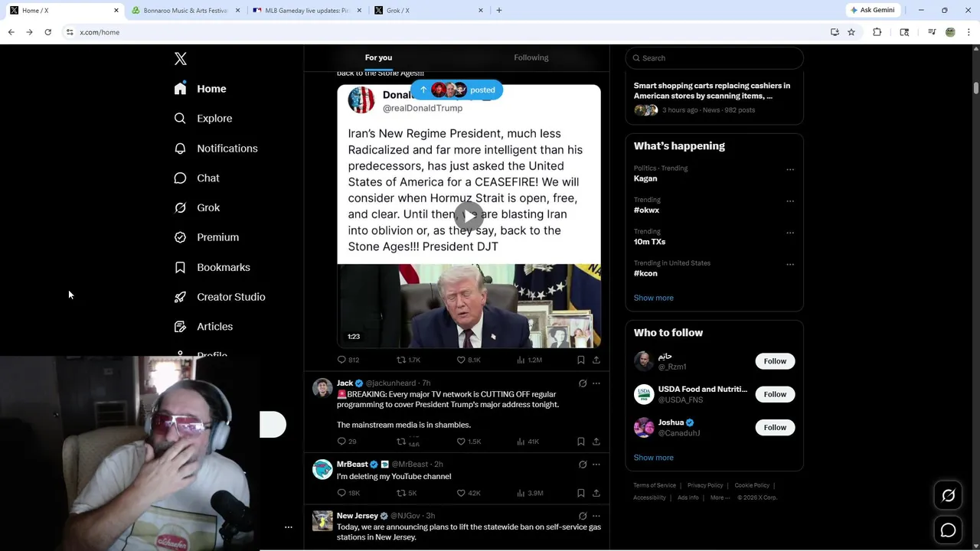This screenshot has height=551, width=980.
Task: Reload the page
Action: click(47, 32)
